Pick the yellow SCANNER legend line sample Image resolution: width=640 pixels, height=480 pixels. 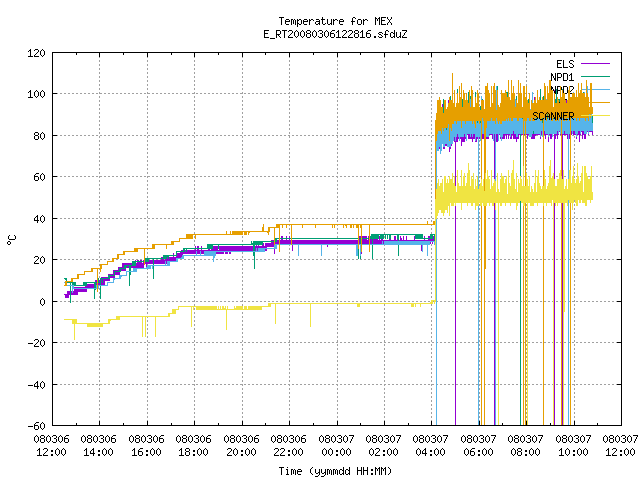pyautogui.click(x=595, y=116)
